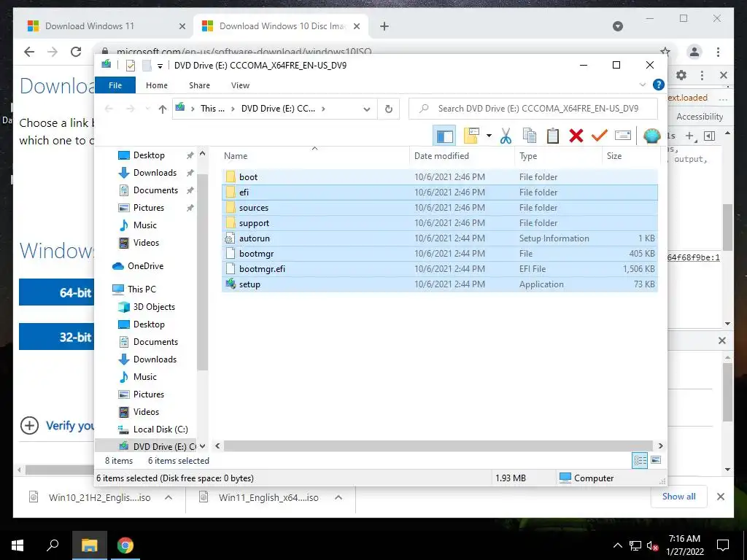Image resolution: width=747 pixels, height=560 pixels.
Task: Open the notification center icon
Action: 723,545
